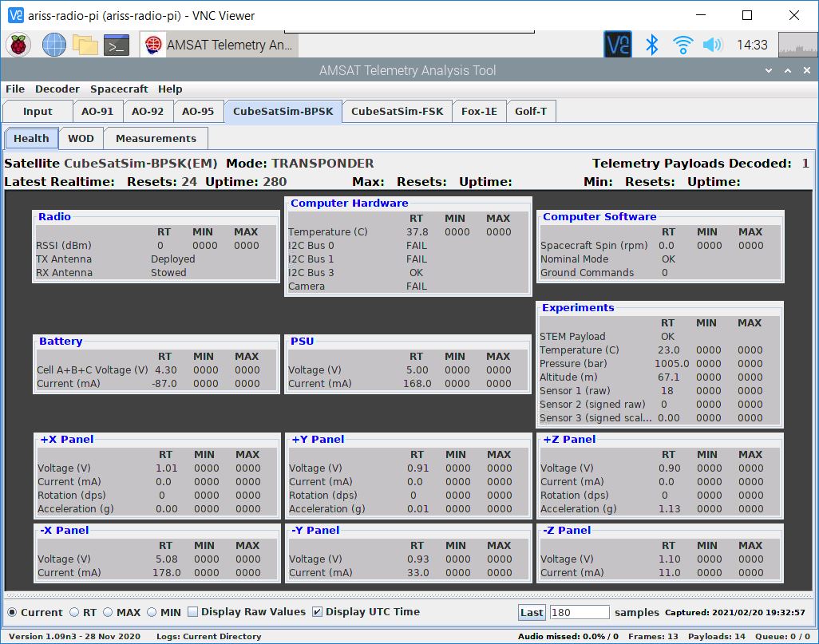
Task: Click Sensor 1 (raw) label
Action: (575, 391)
